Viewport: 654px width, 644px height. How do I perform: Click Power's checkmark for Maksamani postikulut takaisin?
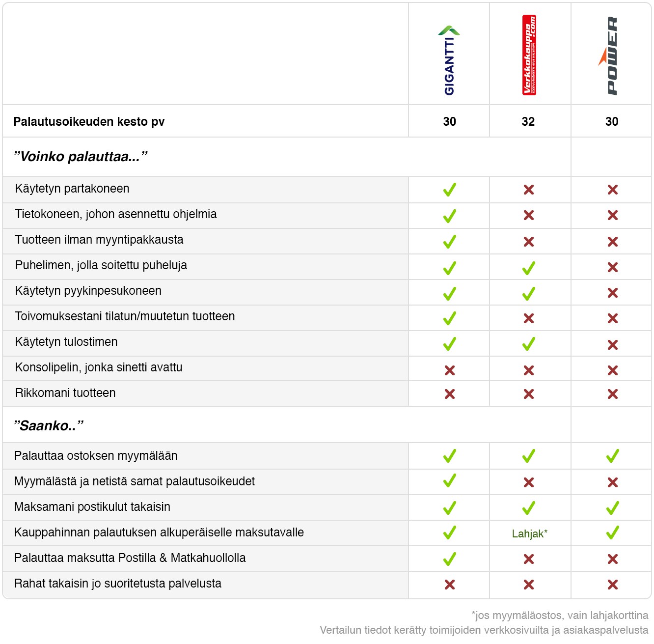click(x=612, y=508)
